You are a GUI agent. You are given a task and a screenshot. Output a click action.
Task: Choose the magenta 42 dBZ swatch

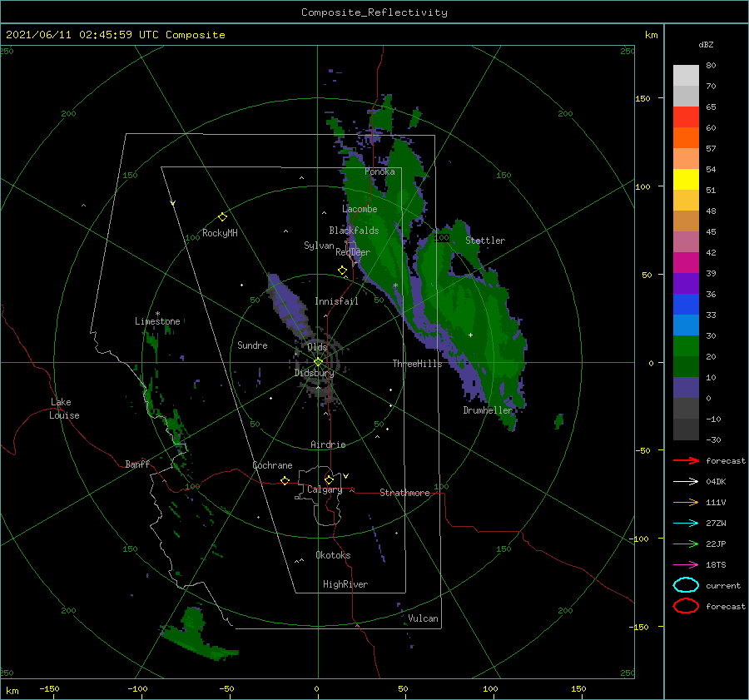click(x=686, y=262)
